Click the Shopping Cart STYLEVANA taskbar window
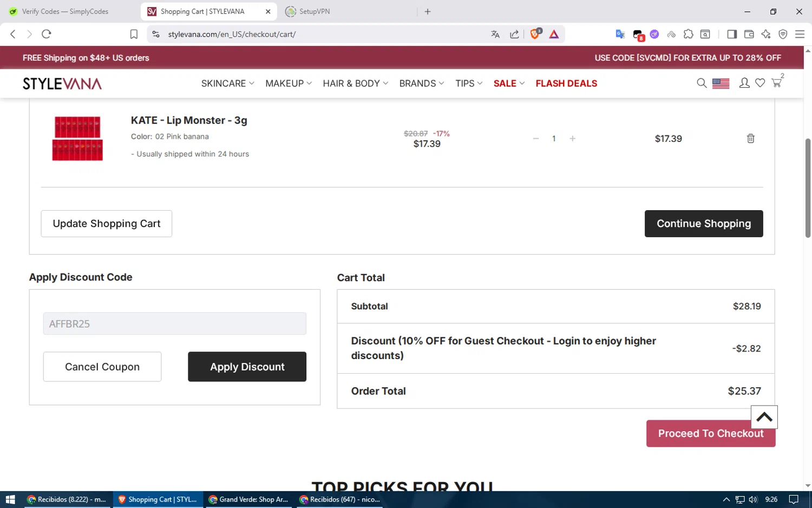Screen dimensions: 812x508 [158, 499]
